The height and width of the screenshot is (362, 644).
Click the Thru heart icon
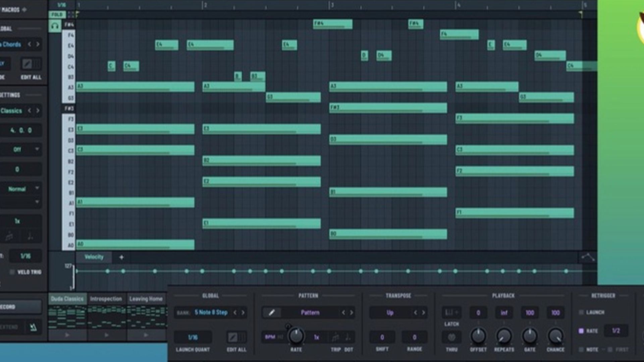[x=451, y=337]
